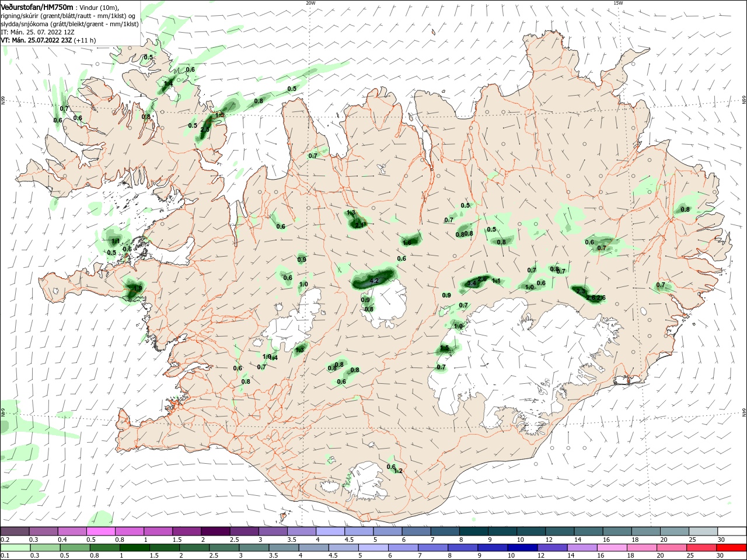Click the dark mauve 0.2 snow legend swatch
This screenshot has width=747, height=560.
[x=15, y=531]
